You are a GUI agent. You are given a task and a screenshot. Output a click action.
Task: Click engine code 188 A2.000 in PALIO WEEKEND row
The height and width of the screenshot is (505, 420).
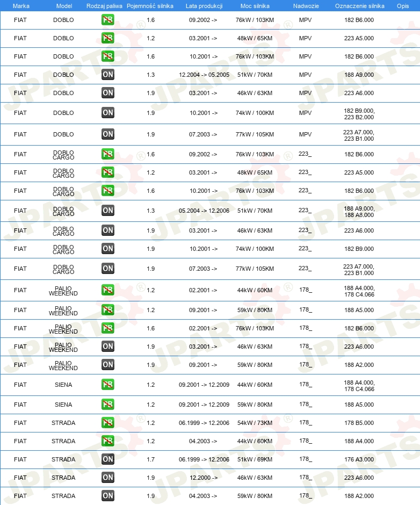click(359, 365)
